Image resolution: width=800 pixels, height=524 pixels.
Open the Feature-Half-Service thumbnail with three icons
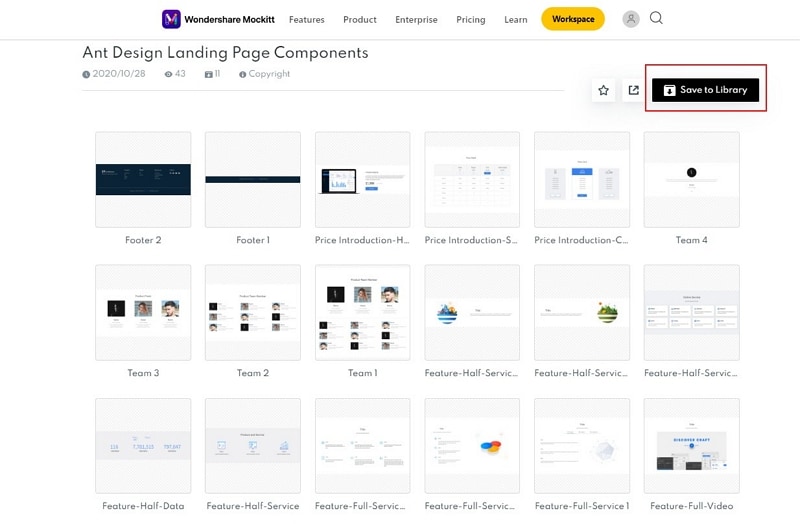click(253, 446)
